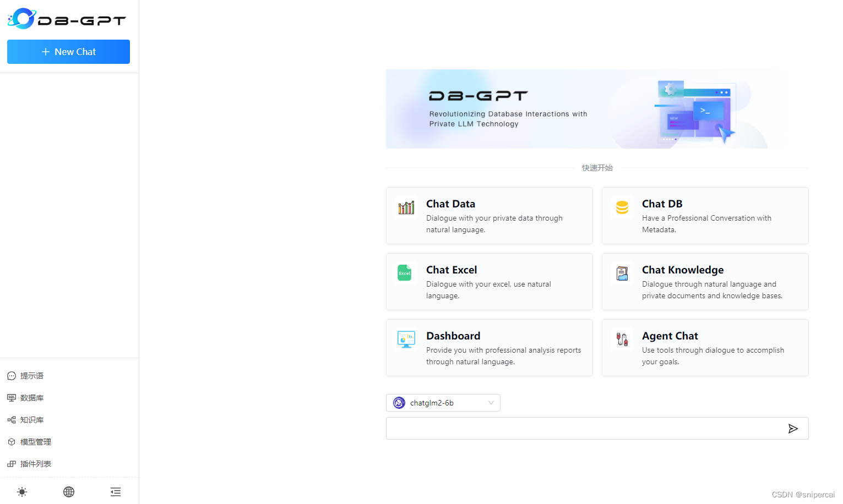The width and height of the screenshot is (843, 504).
Task: Toggle light/dark theme sun icon
Action: (x=22, y=492)
